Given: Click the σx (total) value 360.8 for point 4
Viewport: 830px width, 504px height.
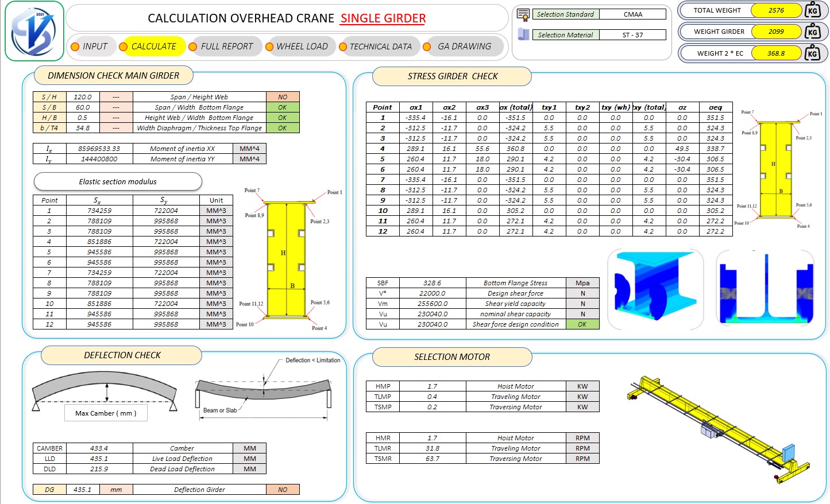Looking at the screenshot, I should (x=516, y=149).
